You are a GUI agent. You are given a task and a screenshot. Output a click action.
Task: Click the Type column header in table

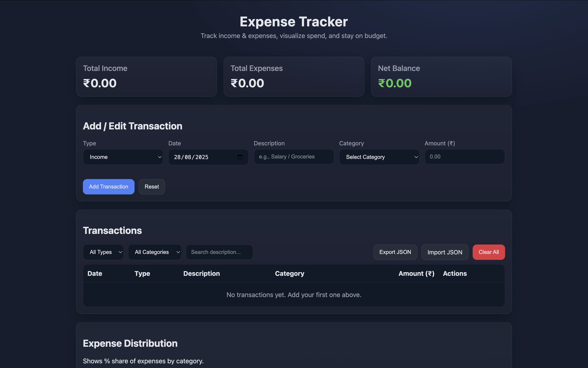[x=142, y=274]
